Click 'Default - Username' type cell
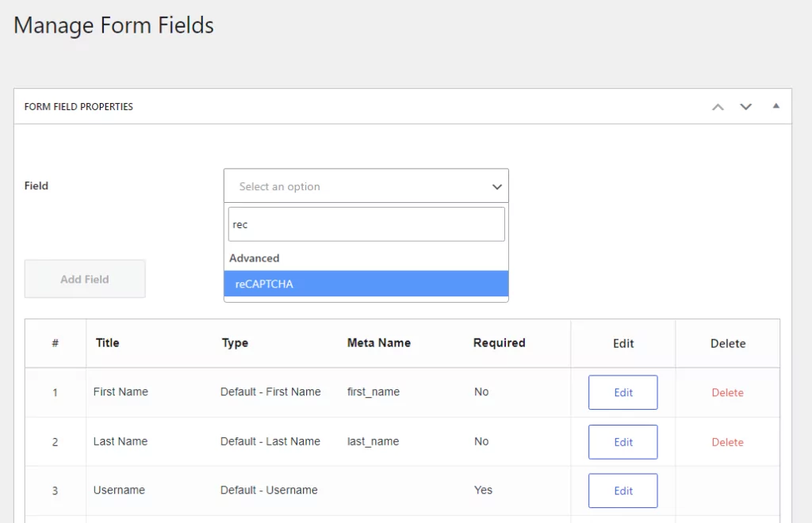This screenshot has width=812, height=523. [269, 490]
